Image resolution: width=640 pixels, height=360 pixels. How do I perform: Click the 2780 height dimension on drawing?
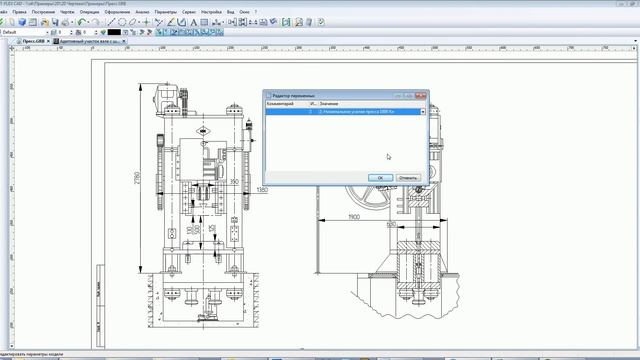point(137,178)
